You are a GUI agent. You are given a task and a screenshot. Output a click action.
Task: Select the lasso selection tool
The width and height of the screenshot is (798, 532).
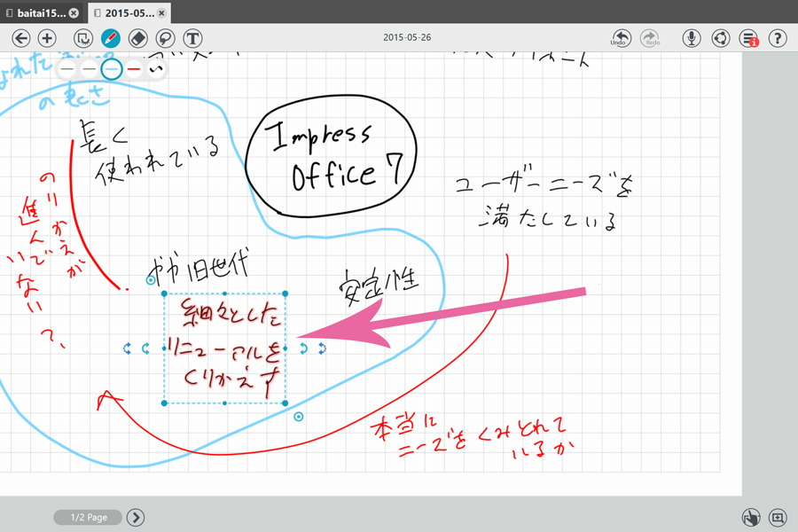[x=83, y=38]
